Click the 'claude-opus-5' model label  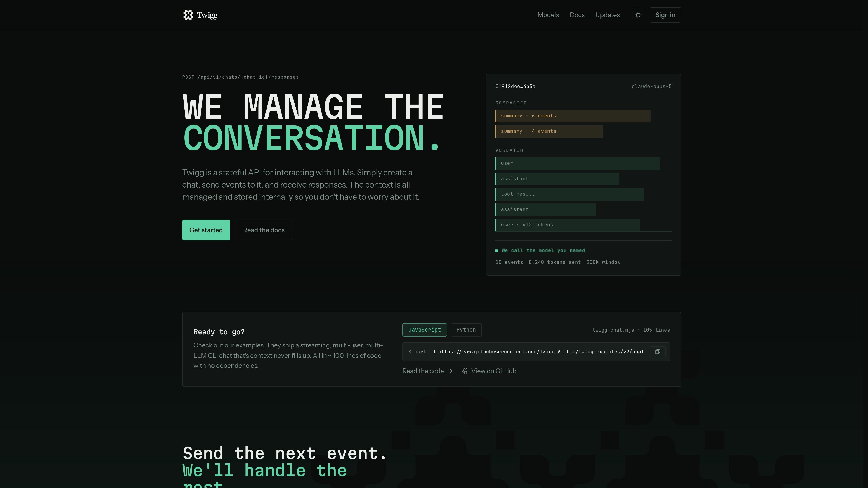tap(651, 87)
